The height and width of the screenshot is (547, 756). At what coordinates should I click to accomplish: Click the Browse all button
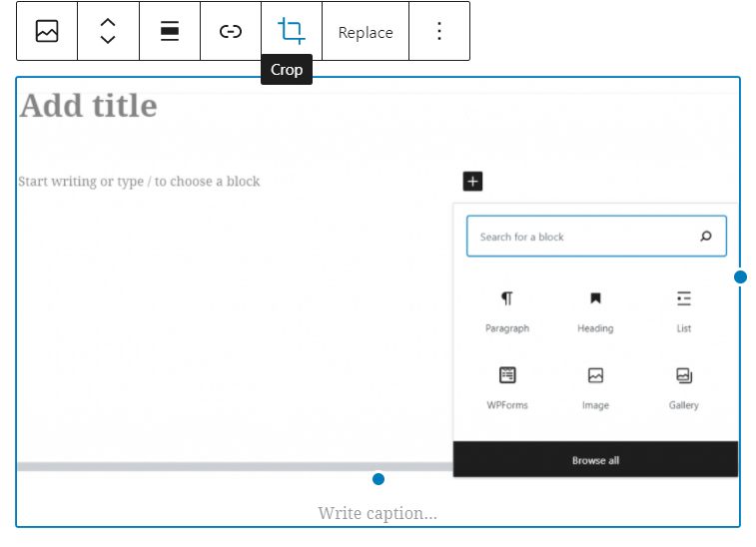coord(595,460)
